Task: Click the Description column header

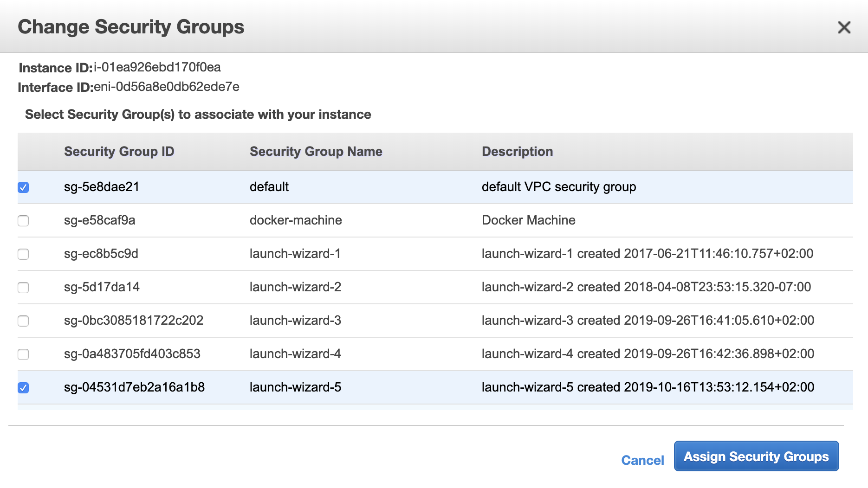Action: [x=517, y=152]
